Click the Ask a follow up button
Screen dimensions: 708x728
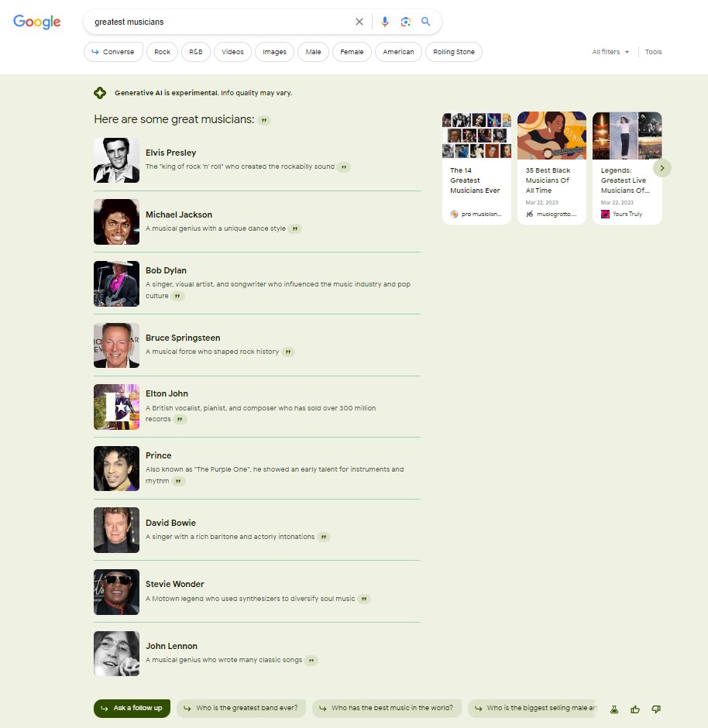(132, 709)
